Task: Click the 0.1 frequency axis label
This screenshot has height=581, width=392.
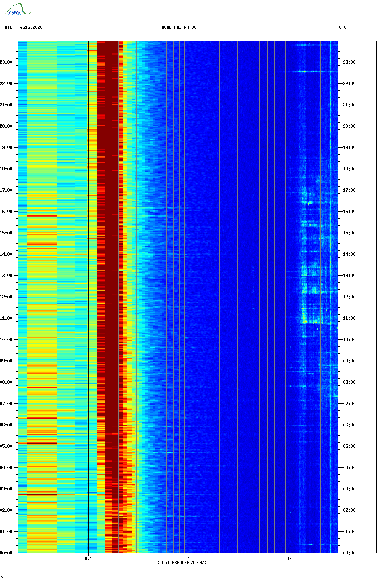Action: [x=89, y=559]
